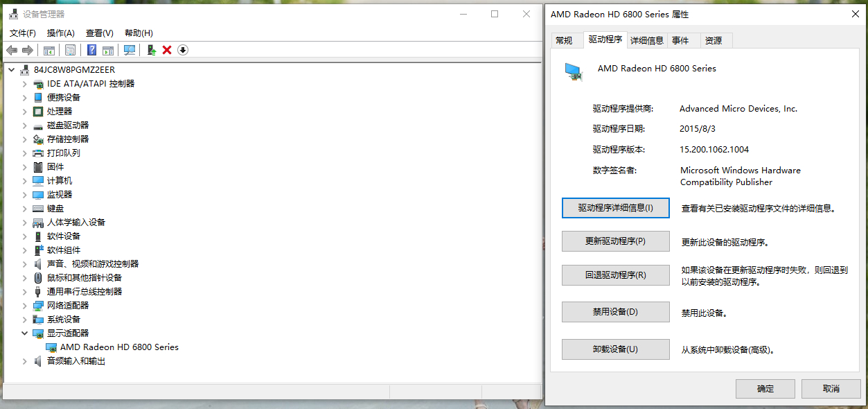Image resolution: width=868 pixels, height=409 pixels.
Task: Expand the 固件 node
Action: (24, 167)
